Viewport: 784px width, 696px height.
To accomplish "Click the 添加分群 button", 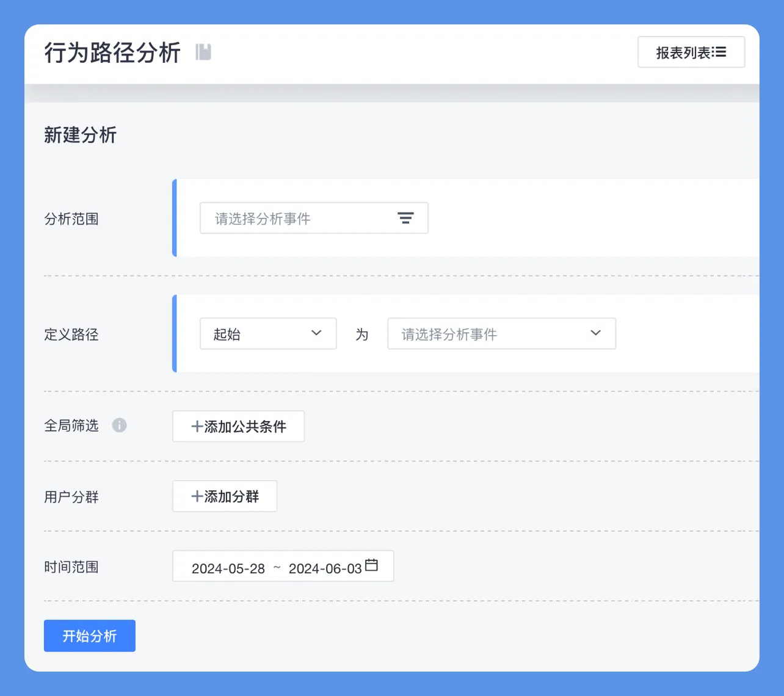I will 225,496.
